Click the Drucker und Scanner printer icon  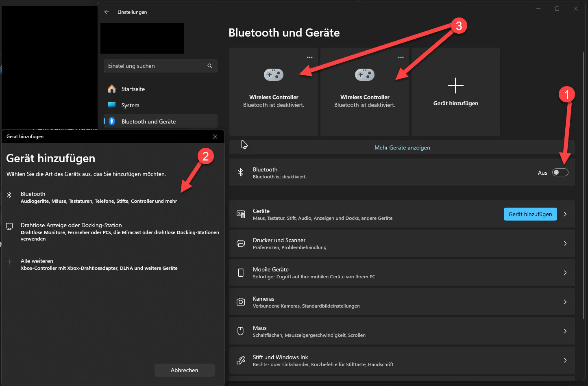pyautogui.click(x=241, y=243)
